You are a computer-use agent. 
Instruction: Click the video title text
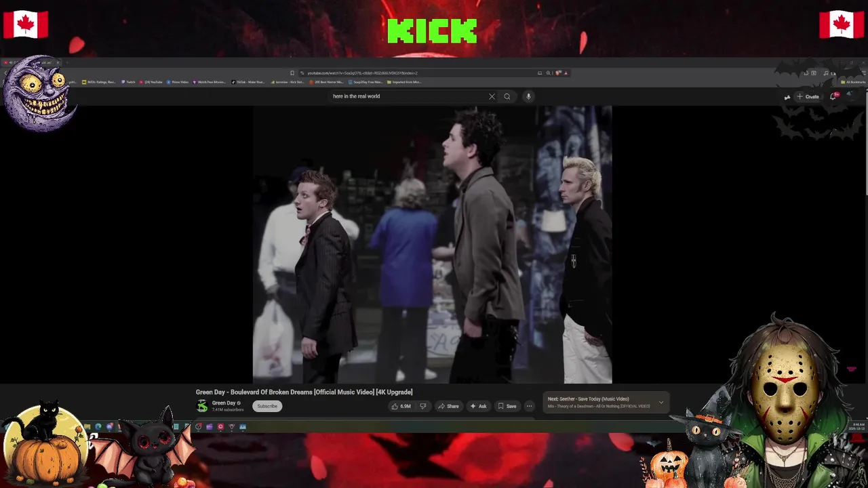pos(304,392)
